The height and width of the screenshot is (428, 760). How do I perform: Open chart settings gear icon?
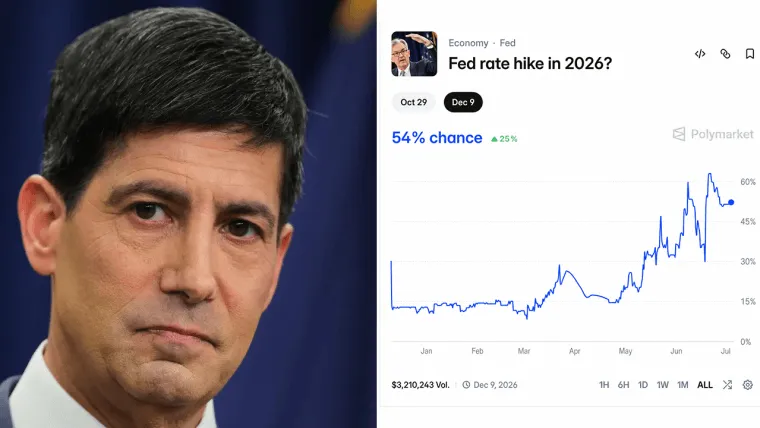coord(747,385)
